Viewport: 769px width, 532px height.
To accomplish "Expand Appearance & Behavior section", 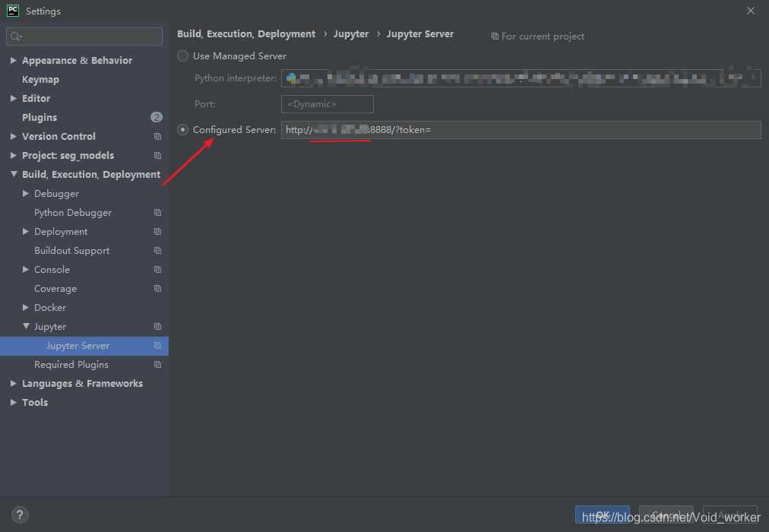I will click(x=13, y=60).
